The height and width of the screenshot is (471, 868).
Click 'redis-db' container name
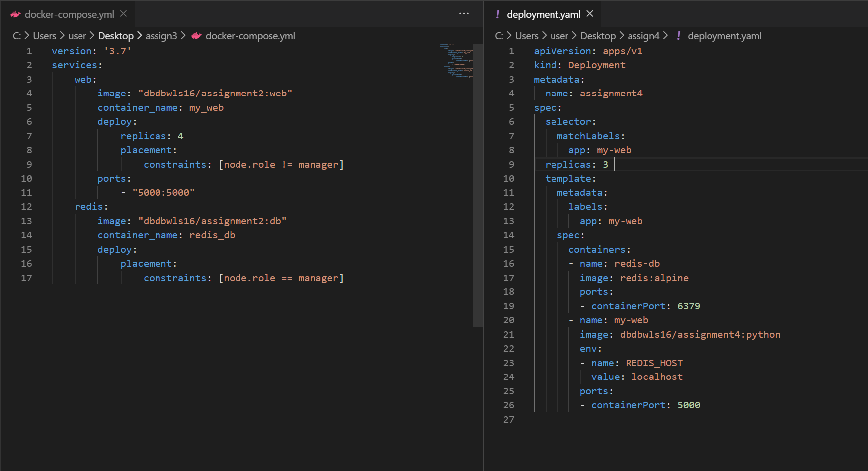(637, 263)
